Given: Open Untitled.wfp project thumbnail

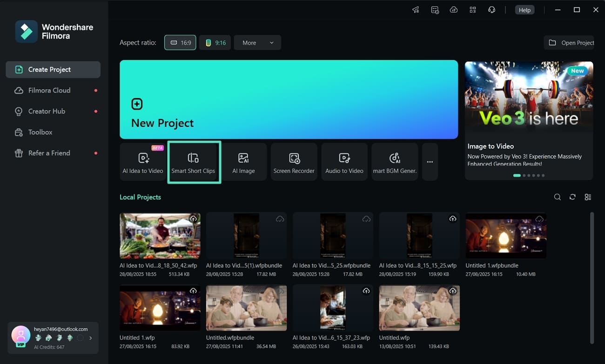Looking at the screenshot, I should tap(419, 308).
